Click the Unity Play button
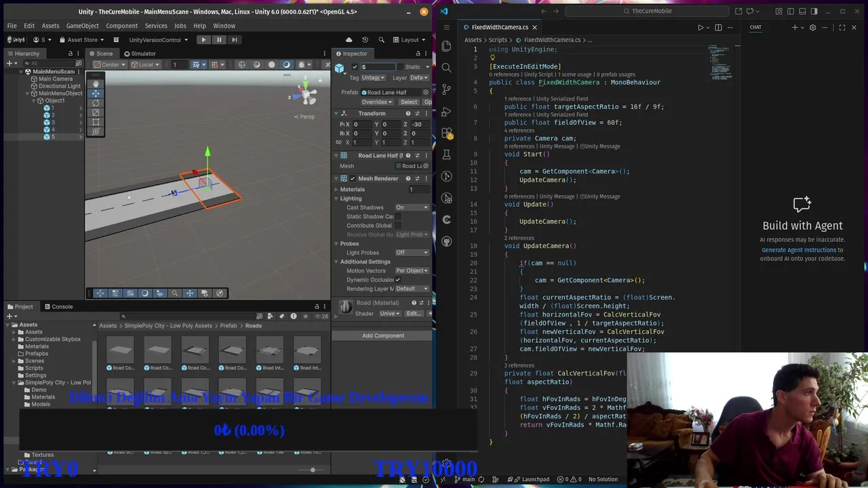868x488 pixels. (x=203, y=40)
